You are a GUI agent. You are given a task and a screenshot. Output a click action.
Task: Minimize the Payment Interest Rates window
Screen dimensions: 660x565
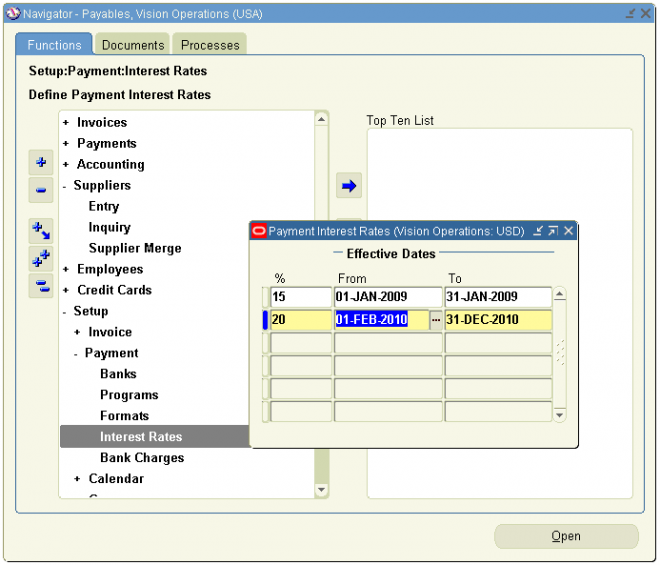538,231
